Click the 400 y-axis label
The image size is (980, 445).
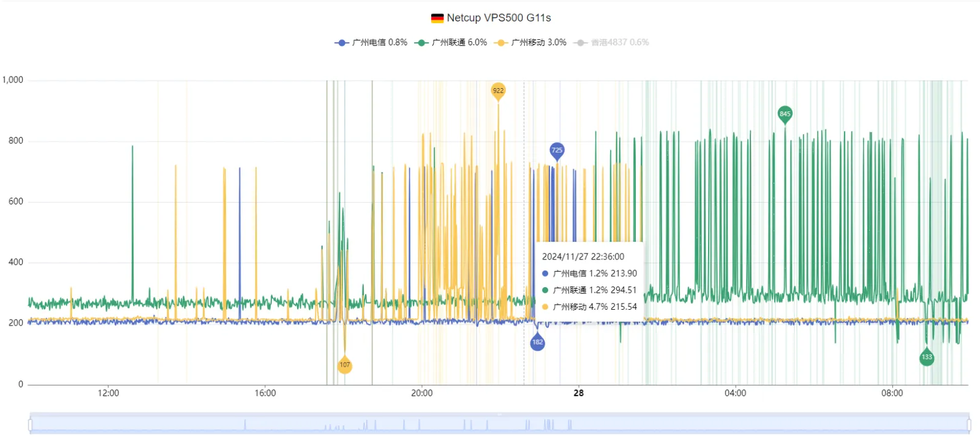pyautogui.click(x=16, y=262)
